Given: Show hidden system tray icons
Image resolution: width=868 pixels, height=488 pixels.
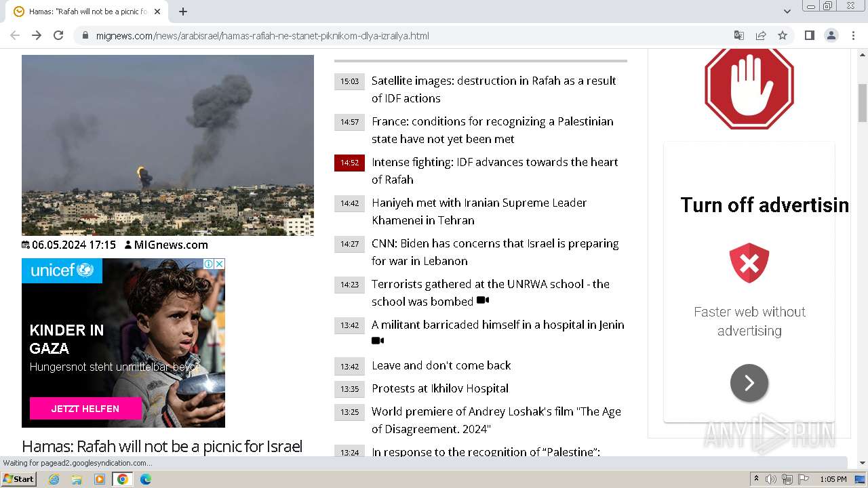Looking at the screenshot, I should pyautogui.click(x=756, y=479).
